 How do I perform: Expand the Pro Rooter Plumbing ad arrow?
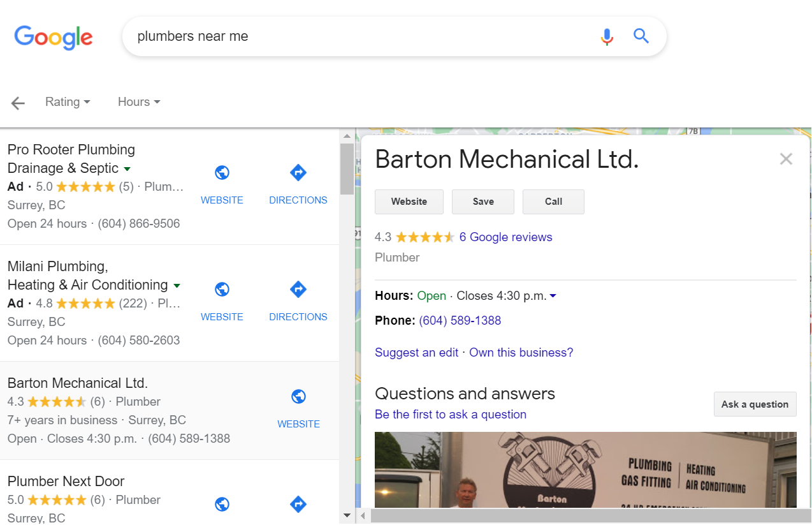127,169
